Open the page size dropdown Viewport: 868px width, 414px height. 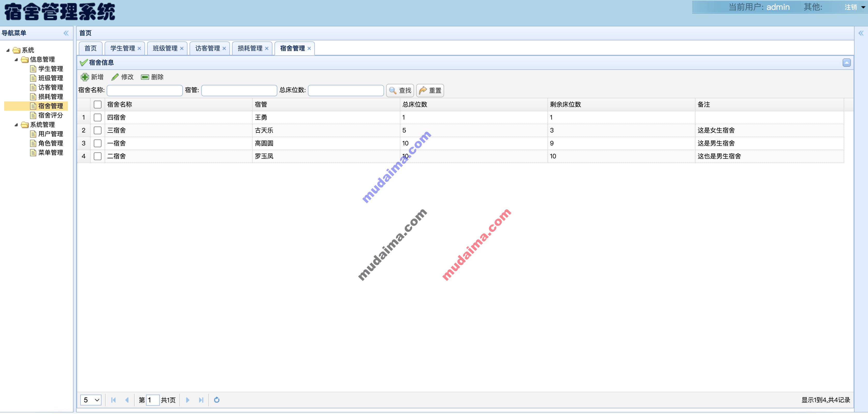(91, 400)
